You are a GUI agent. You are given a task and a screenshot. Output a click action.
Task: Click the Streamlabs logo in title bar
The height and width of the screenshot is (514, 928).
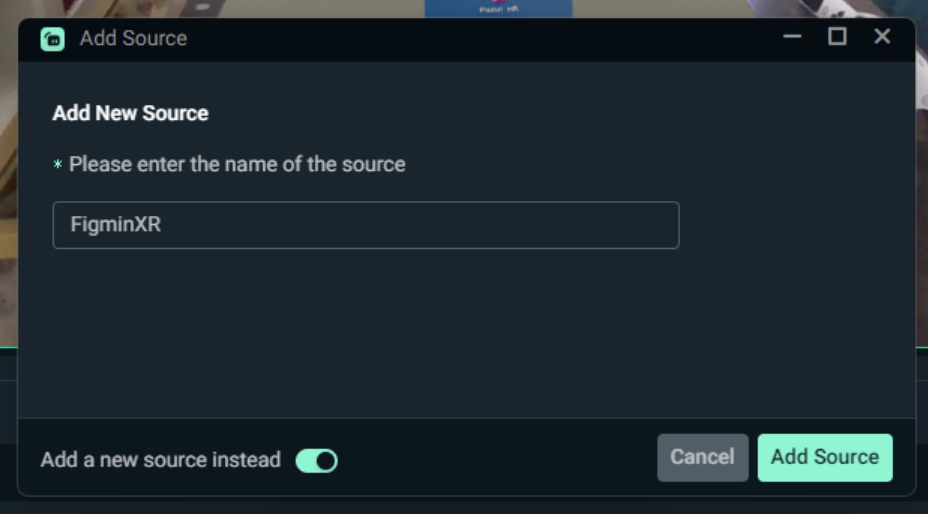[52, 39]
